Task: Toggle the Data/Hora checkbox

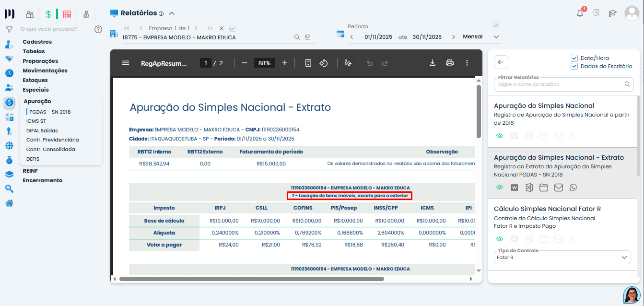Action: pyautogui.click(x=574, y=58)
